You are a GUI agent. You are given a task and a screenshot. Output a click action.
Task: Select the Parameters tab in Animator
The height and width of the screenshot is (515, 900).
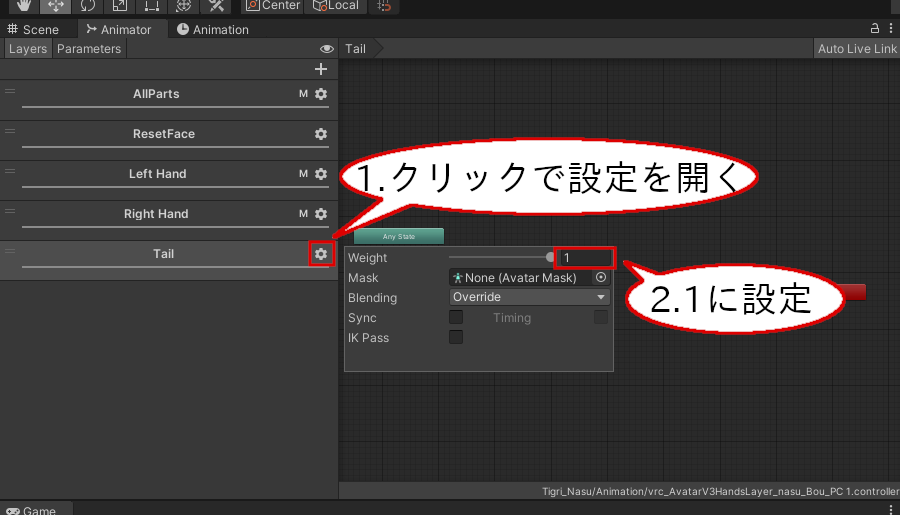(x=89, y=49)
